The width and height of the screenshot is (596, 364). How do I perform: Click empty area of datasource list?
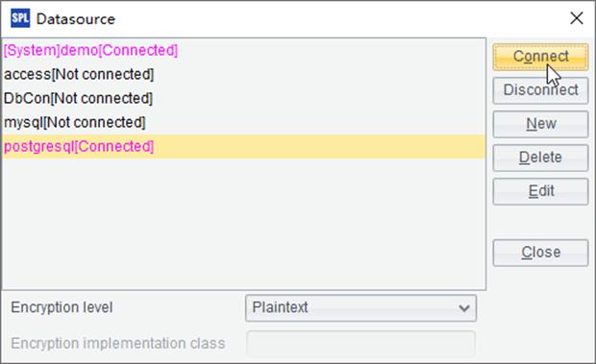pos(243,224)
